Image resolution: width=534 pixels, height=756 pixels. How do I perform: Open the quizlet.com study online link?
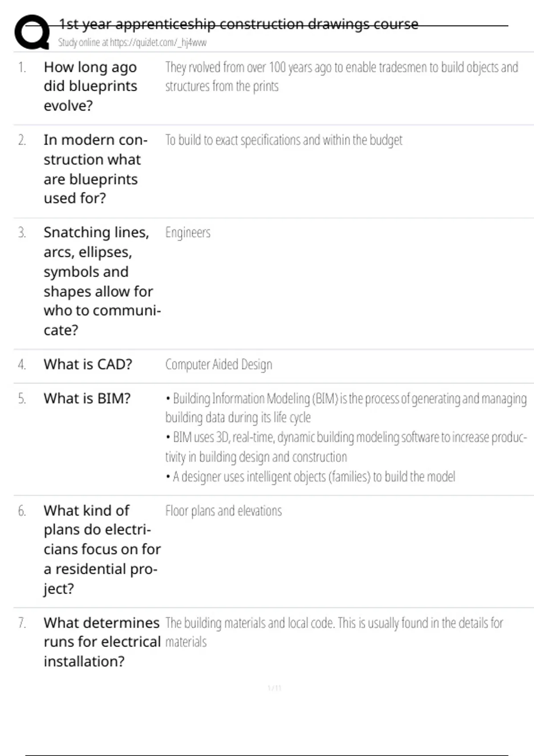coord(132,43)
